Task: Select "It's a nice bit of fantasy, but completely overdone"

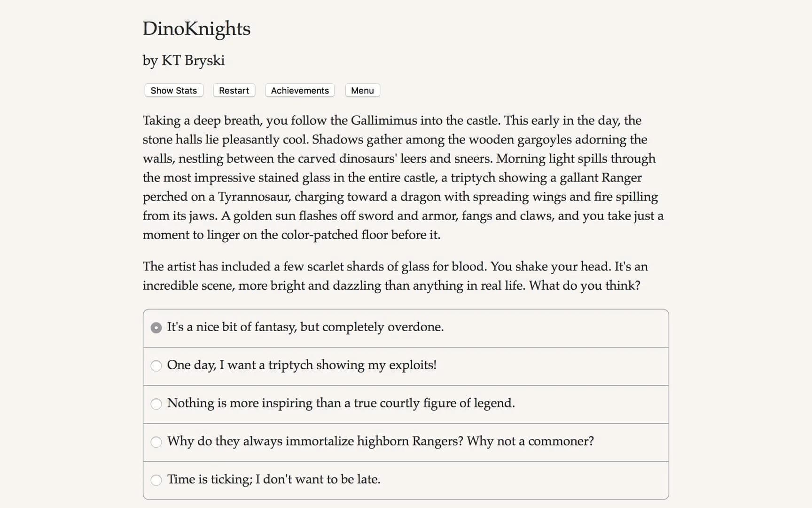Action: point(305,327)
